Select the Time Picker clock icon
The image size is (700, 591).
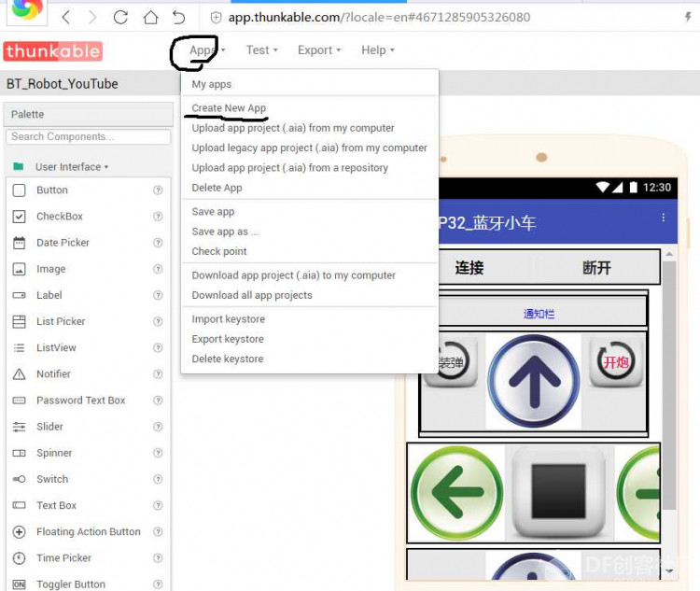click(x=20, y=558)
